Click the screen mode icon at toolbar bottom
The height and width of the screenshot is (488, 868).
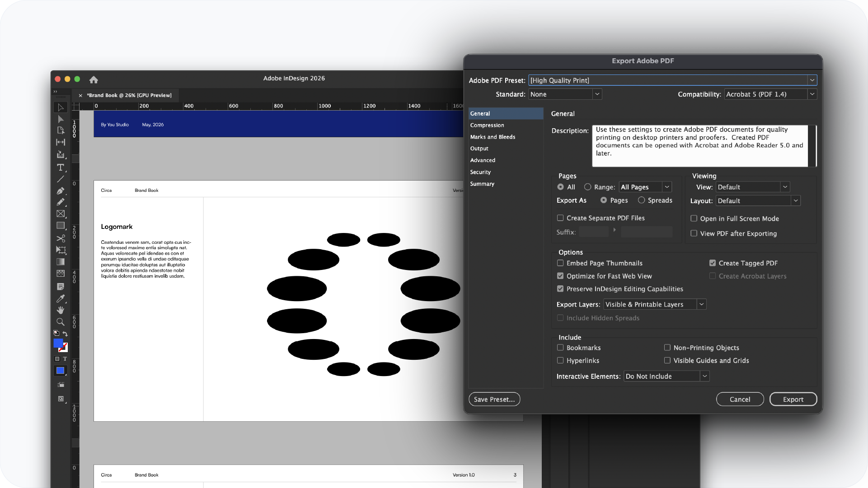(x=61, y=399)
